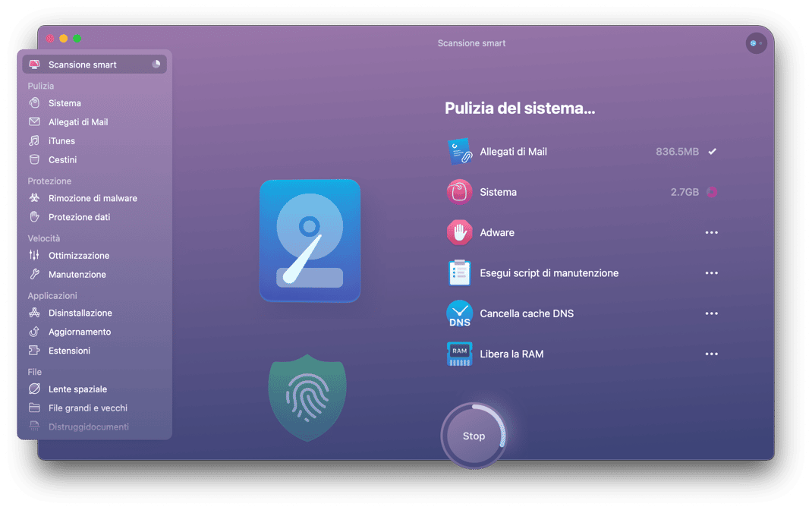Click the Disinstallazione app icon
812x510 pixels.
(34, 312)
